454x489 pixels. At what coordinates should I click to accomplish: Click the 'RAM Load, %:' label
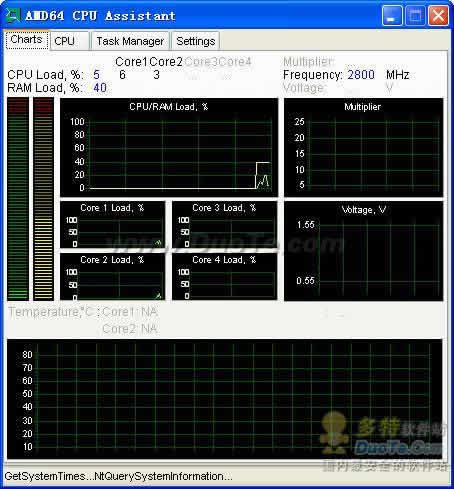[x=44, y=88]
